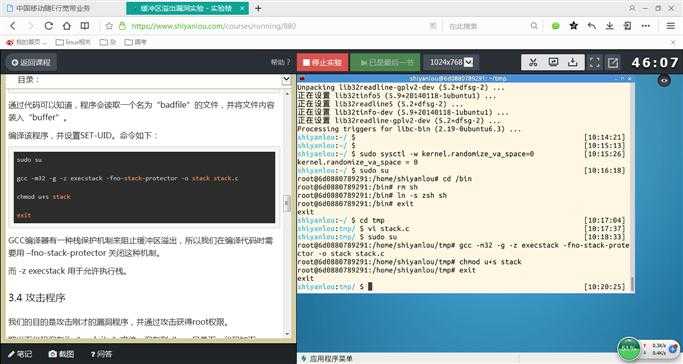Click the search magnifier icon

click(534, 26)
